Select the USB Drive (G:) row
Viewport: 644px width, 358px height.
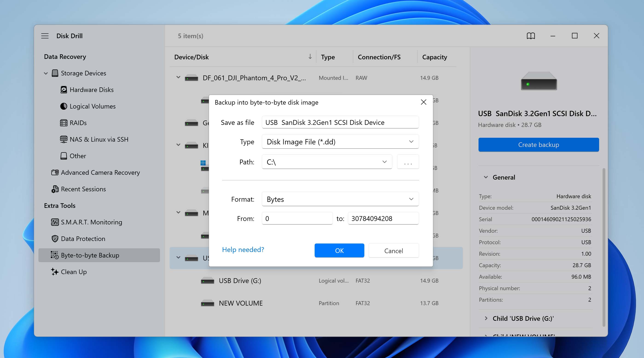[x=316, y=281]
